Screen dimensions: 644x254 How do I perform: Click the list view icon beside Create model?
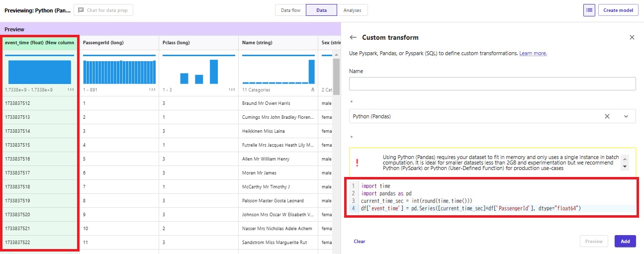tap(589, 10)
